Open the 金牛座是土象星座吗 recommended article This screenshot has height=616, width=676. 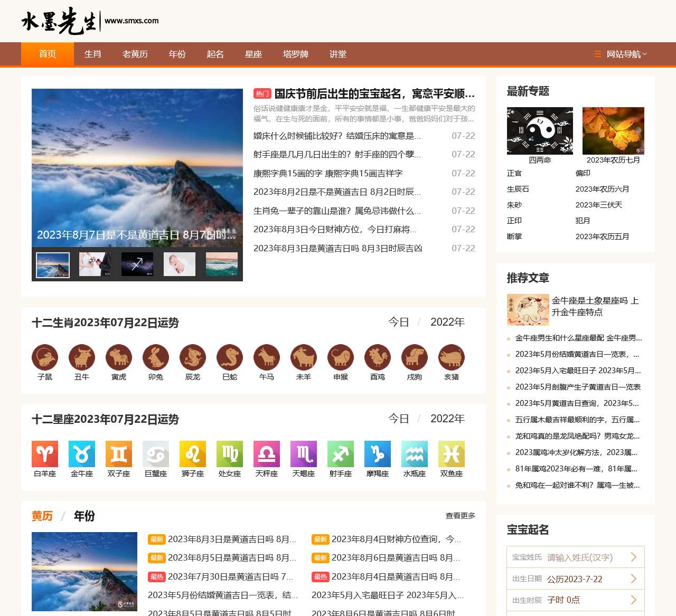coord(596,306)
